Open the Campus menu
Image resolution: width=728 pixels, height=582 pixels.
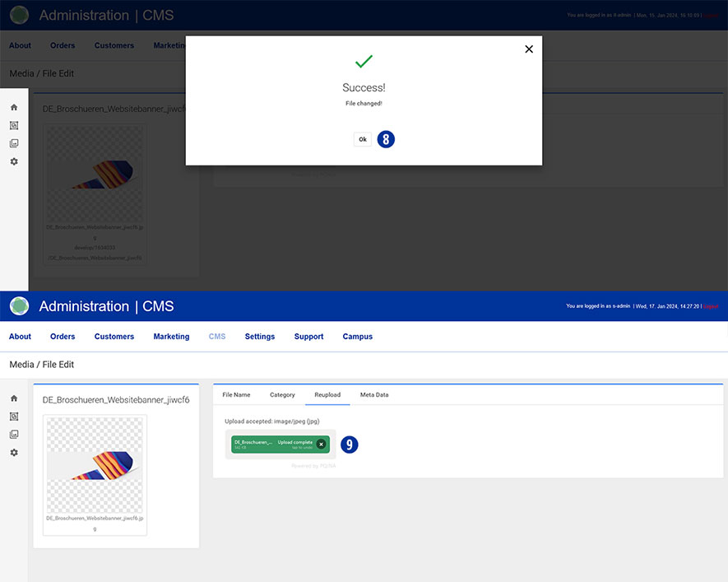(x=358, y=337)
